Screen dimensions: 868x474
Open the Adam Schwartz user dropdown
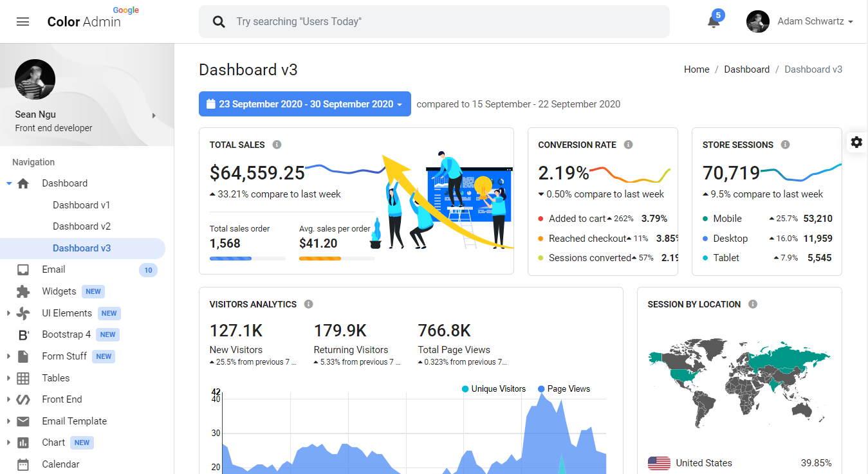click(800, 22)
